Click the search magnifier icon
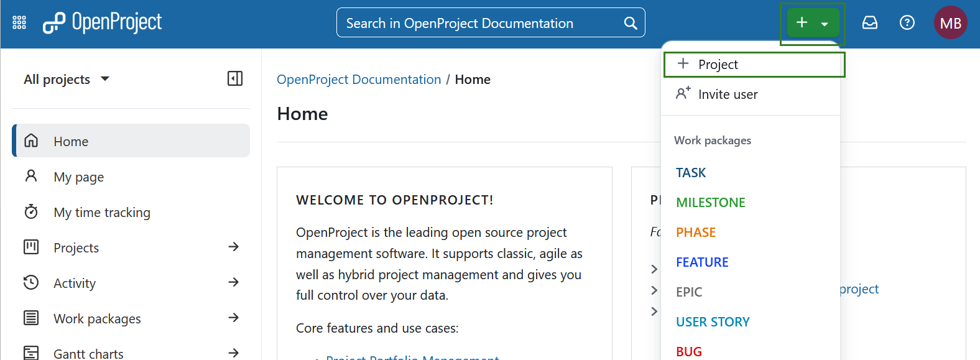This screenshot has width=980, height=360. tap(630, 23)
